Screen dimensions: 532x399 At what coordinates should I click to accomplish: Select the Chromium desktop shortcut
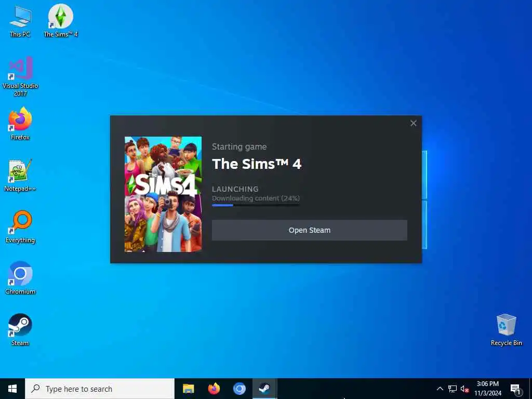[20, 278]
